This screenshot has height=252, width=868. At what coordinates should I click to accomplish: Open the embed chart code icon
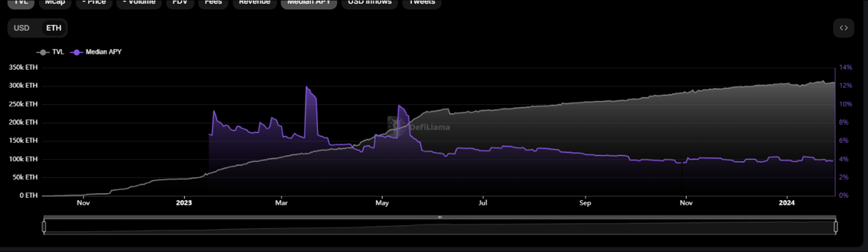click(x=843, y=28)
